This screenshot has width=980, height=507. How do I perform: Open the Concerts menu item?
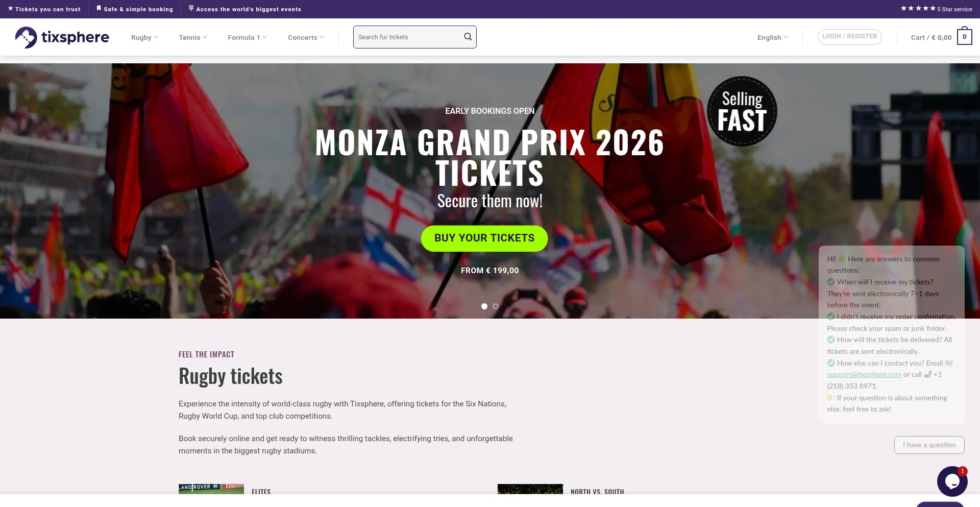point(306,37)
